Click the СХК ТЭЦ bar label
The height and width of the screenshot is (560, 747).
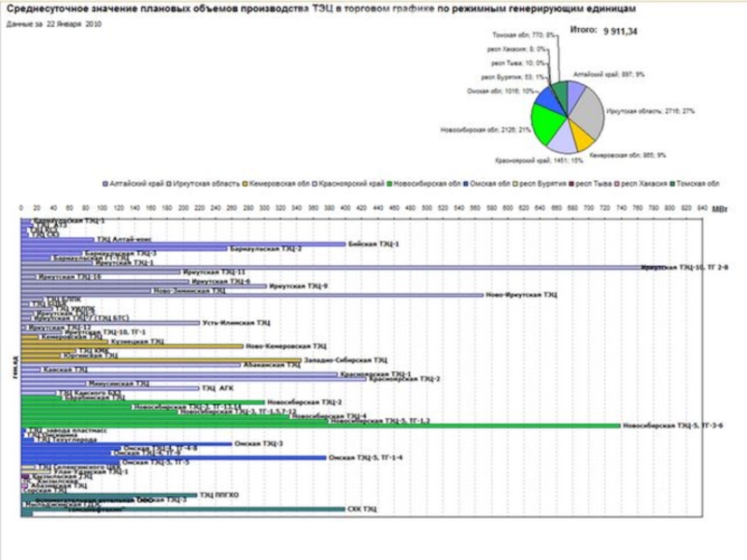(361, 510)
